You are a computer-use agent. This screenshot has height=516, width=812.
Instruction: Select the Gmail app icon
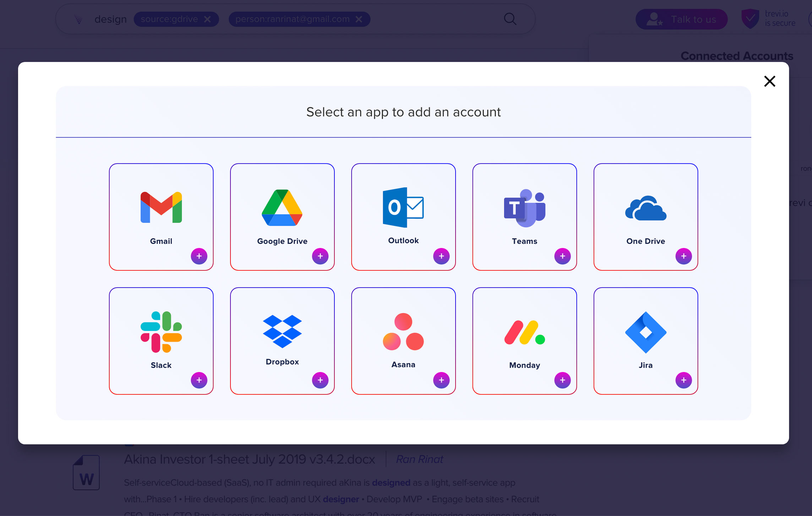[x=161, y=207]
